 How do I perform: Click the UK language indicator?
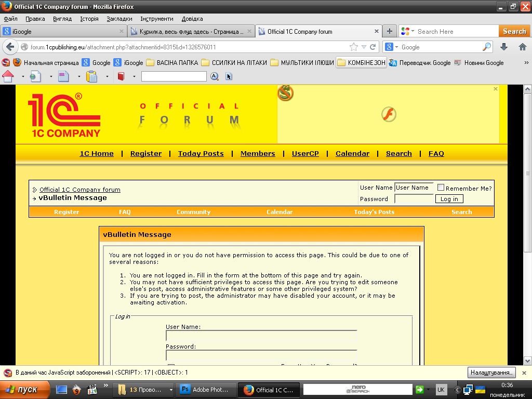click(441, 390)
